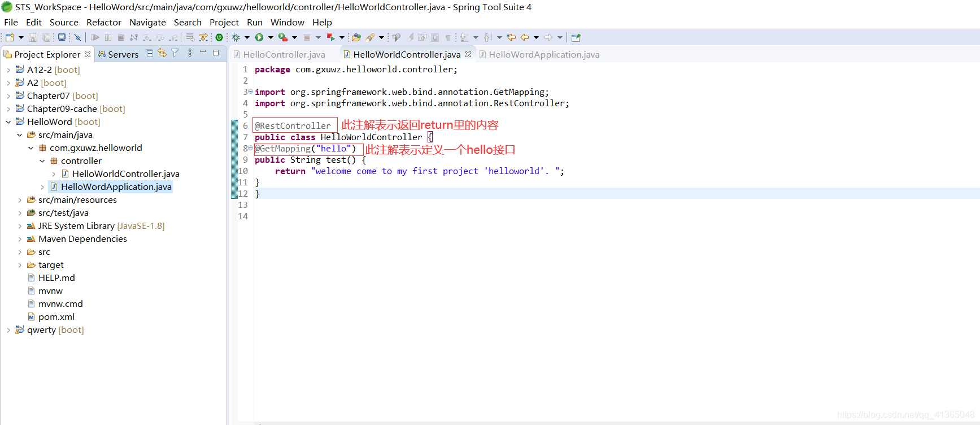
Task: Toggle Skip All Breakpoints icon
Action: (78, 37)
